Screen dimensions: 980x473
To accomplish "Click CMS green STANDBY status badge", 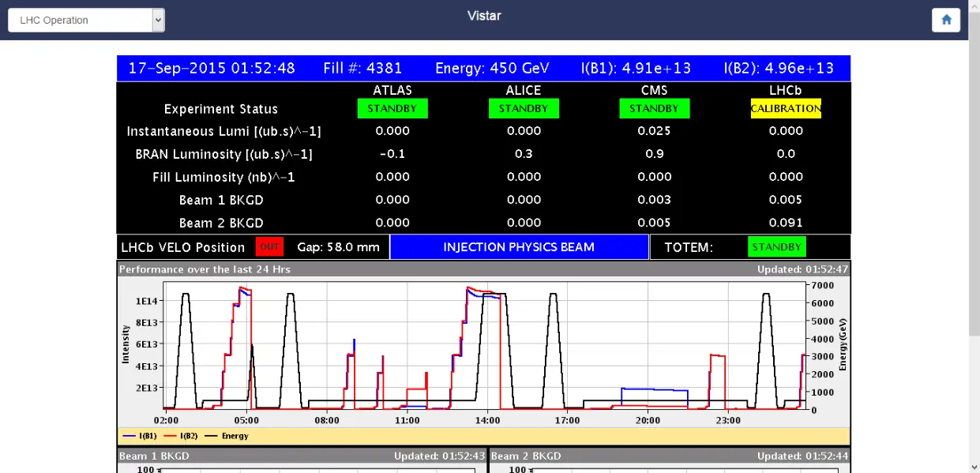I will click(655, 108).
